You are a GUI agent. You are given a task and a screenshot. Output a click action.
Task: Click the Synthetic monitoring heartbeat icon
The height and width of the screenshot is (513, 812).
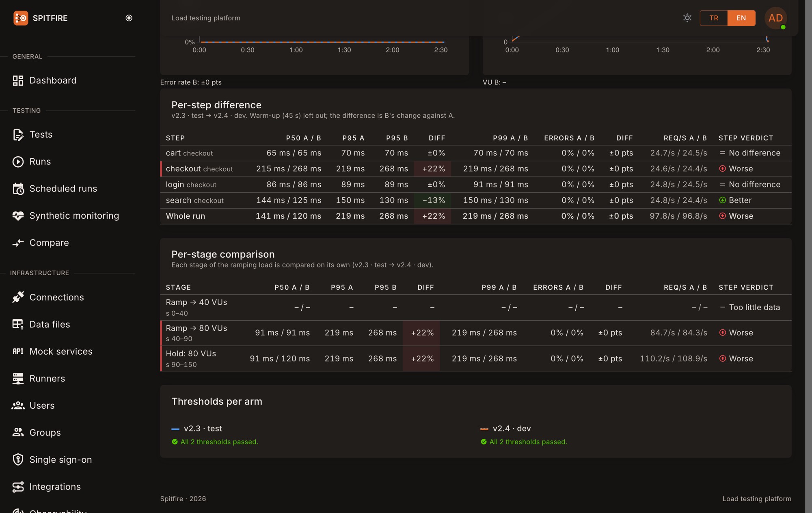[18, 216]
